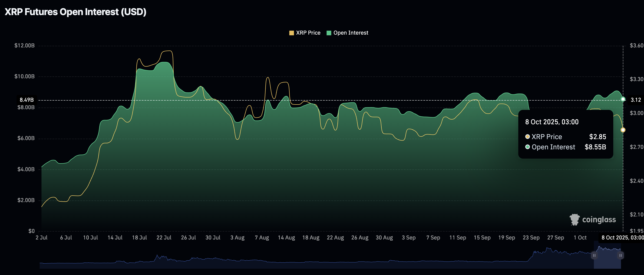Click the yellow price marker on the chart edge
Screen dimensions: 644x275
623,130
